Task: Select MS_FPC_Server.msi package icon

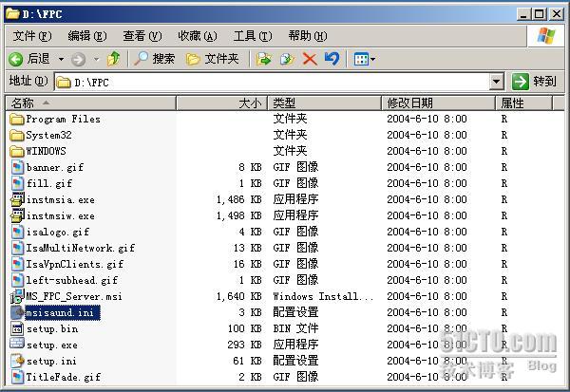Action: click(x=17, y=296)
